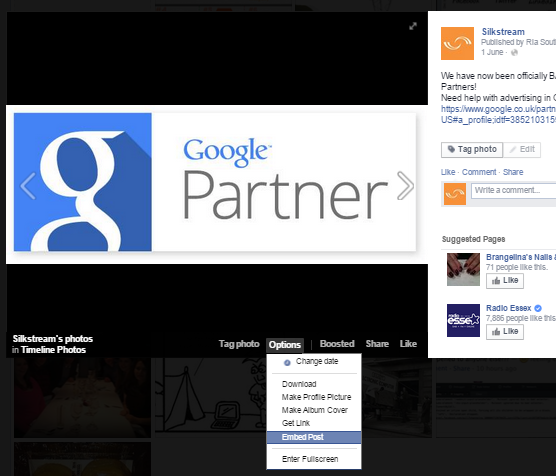Click the Like link under the post
Image resolution: width=556 pixels, height=476 pixels.
coord(448,172)
